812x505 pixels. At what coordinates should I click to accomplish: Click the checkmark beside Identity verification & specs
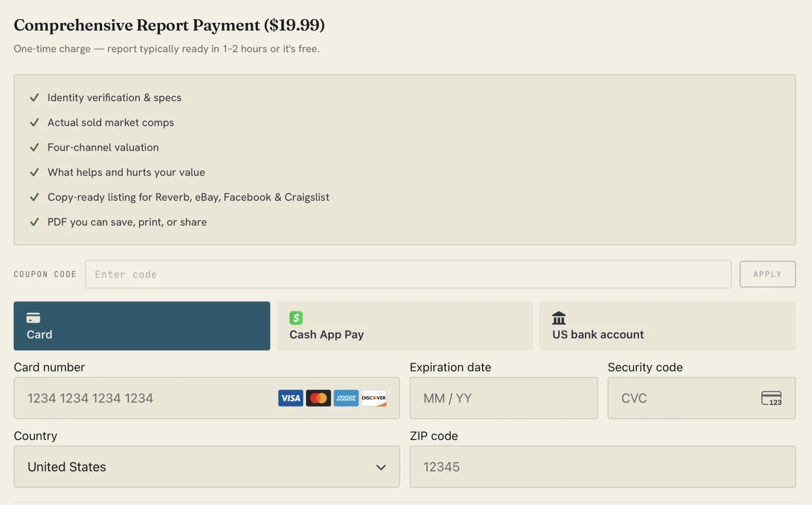(x=35, y=97)
